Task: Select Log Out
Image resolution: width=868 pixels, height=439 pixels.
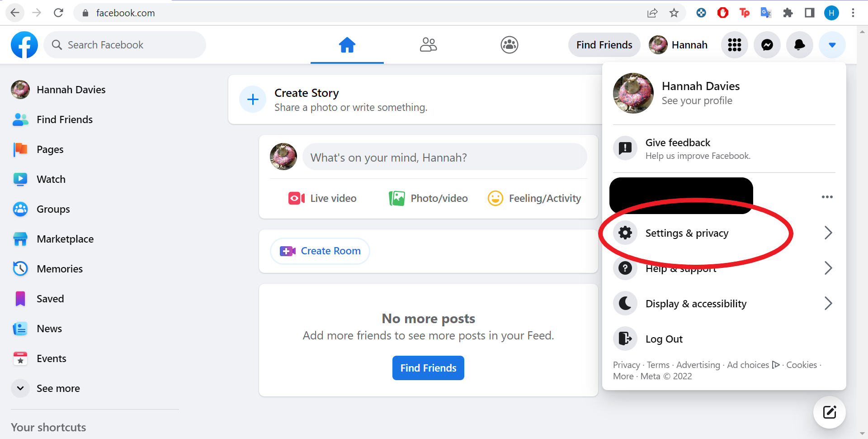Action: 724,339
